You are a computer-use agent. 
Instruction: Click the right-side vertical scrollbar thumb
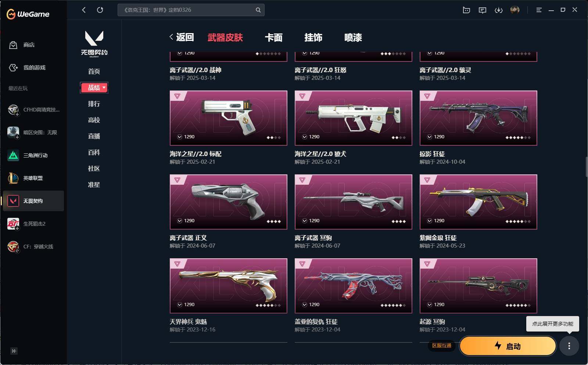[587, 167]
